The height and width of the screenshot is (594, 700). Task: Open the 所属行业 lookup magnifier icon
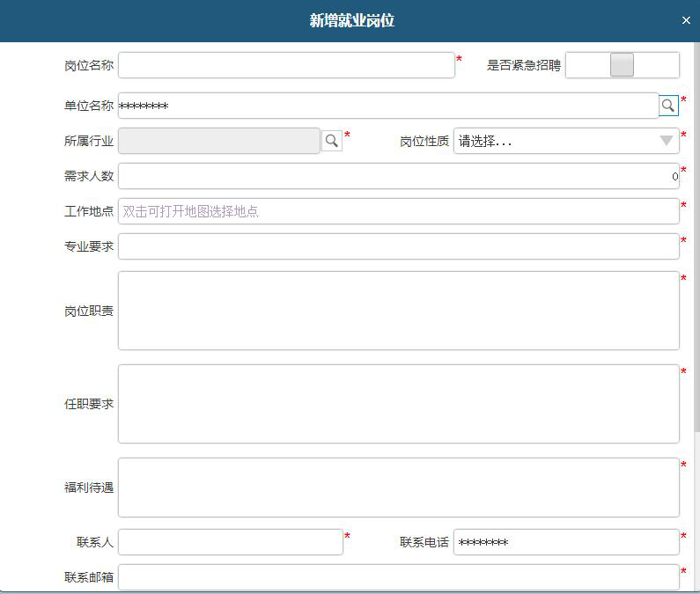pyautogui.click(x=331, y=141)
